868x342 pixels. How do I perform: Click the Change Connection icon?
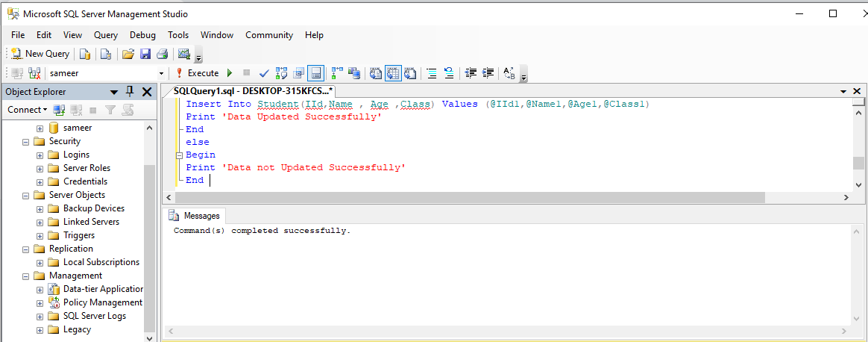click(34, 73)
